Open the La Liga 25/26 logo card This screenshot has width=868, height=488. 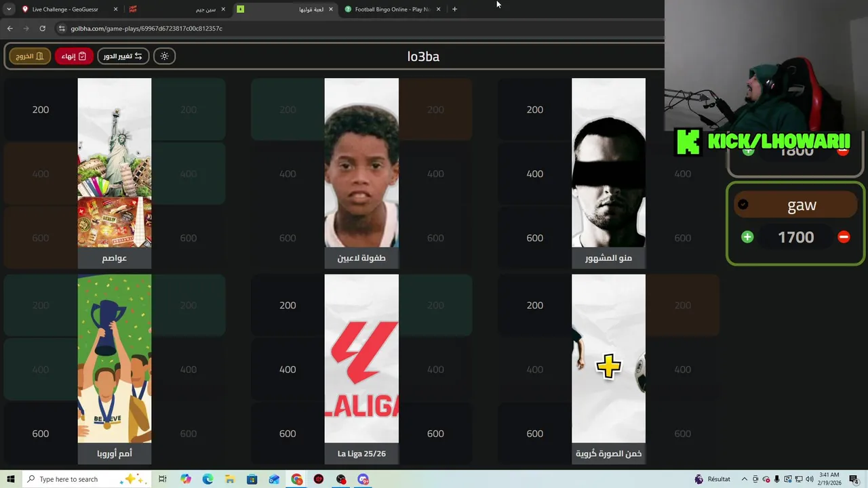361,359
